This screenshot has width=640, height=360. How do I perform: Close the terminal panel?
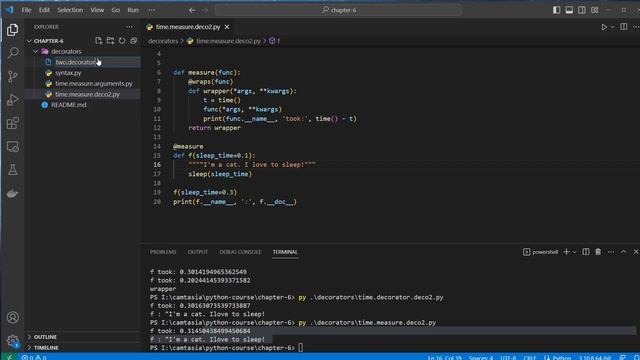pyautogui.click(x=636, y=252)
